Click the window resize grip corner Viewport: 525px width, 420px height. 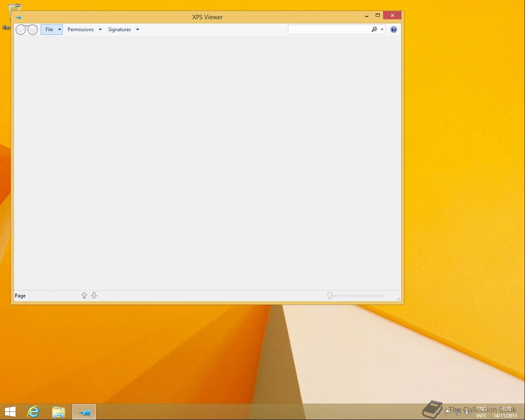point(398,299)
